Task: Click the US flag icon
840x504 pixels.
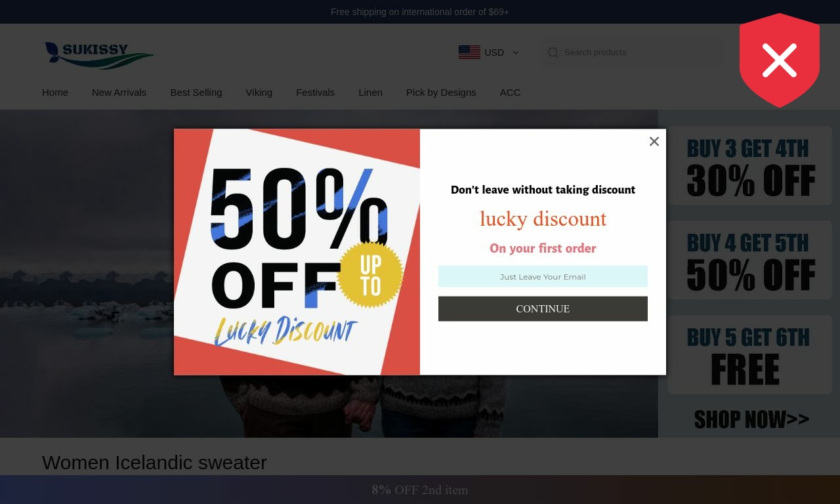Action: (469, 52)
